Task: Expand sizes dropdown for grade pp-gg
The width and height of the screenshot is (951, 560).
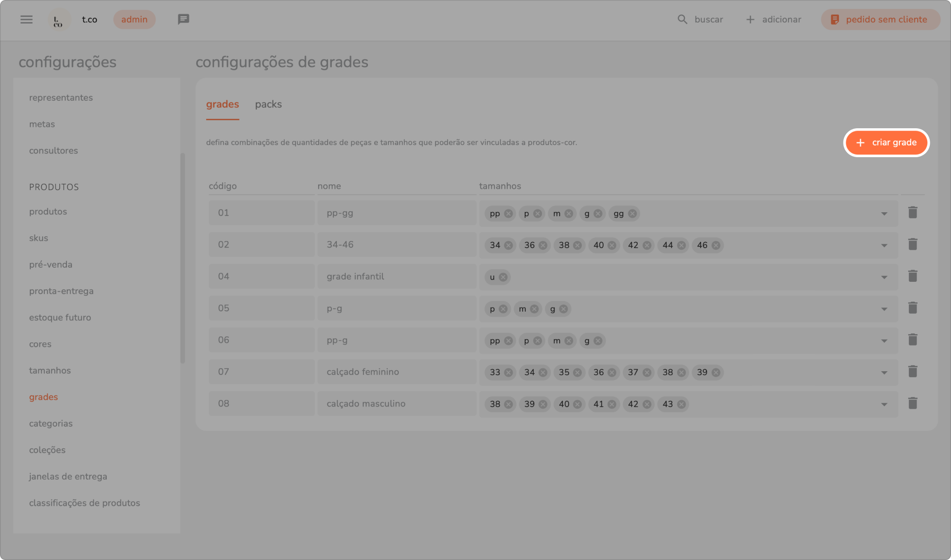Action: [x=884, y=214]
